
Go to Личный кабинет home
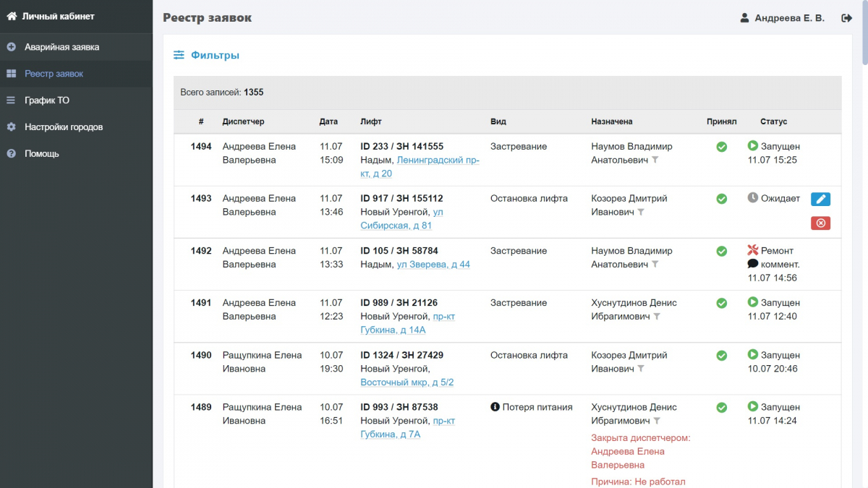tap(51, 16)
